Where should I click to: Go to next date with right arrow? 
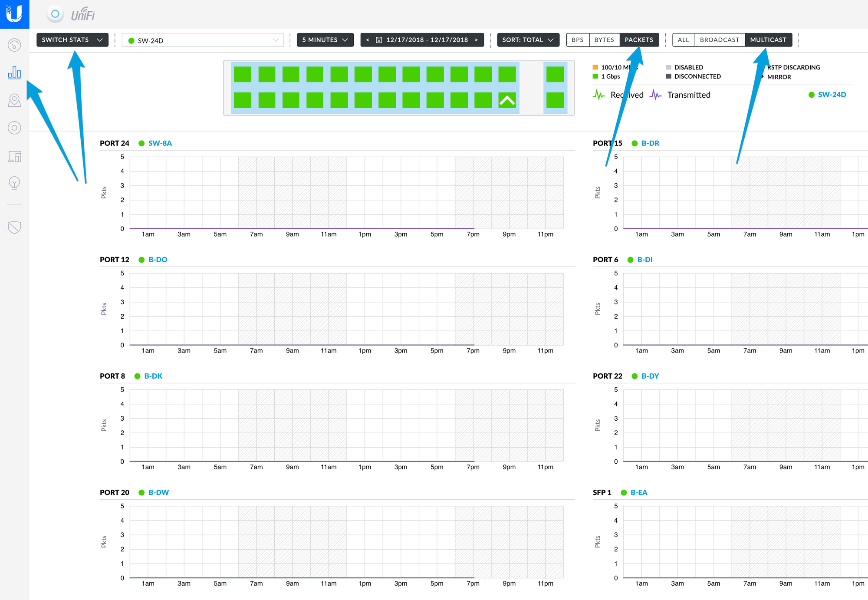point(476,40)
